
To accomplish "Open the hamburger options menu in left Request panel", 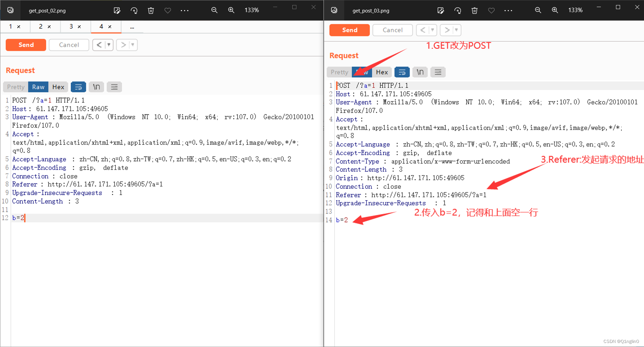I will click(114, 87).
